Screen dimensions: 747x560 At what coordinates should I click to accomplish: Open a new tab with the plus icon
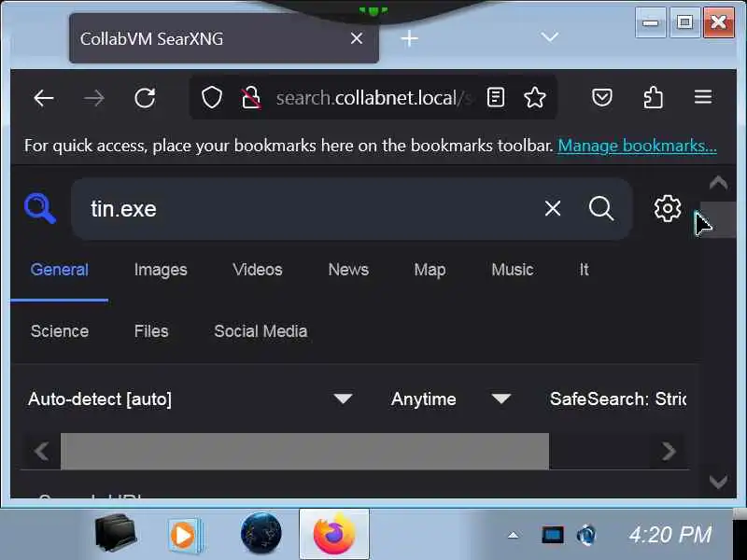tap(409, 38)
